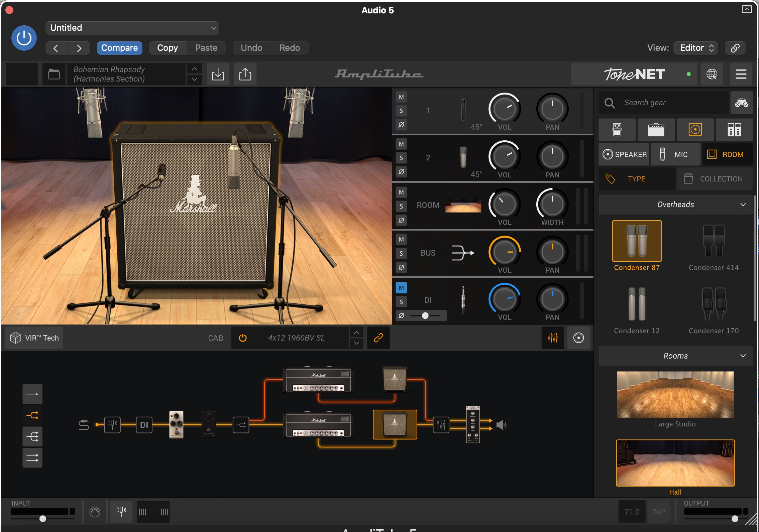Click the export preset share icon
The height and width of the screenshot is (532, 759).
point(245,74)
